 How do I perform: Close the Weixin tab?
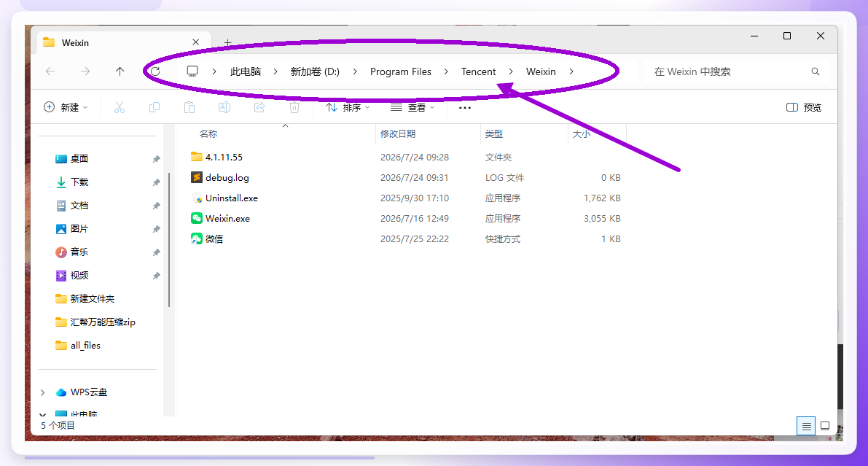click(x=195, y=42)
